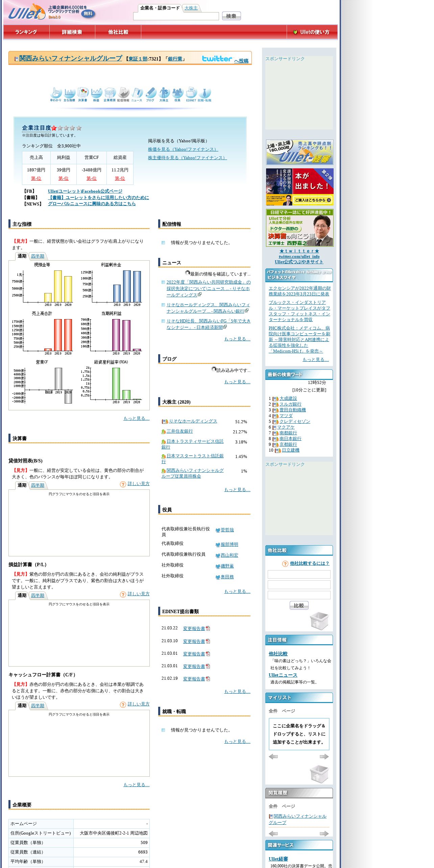The height and width of the screenshot is (868, 434).
Task: Open twitter.com/ullet_info link
Action: coord(299,257)
